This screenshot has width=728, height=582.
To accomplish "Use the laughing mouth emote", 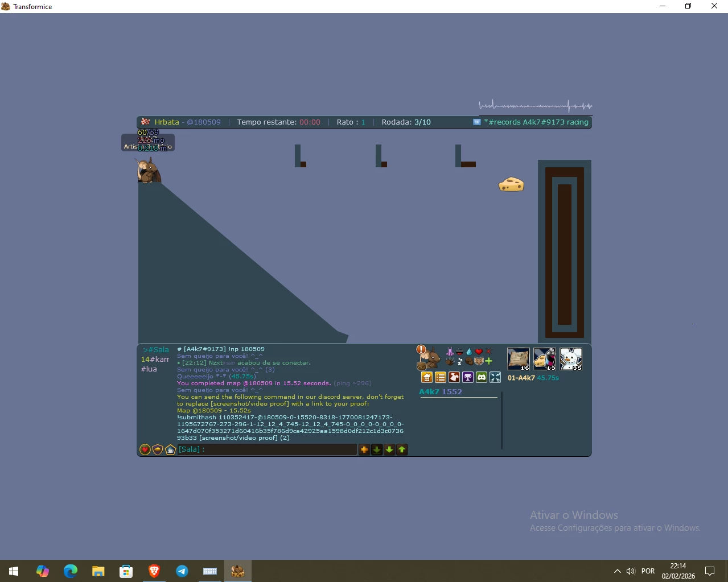I will click(459, 352).
